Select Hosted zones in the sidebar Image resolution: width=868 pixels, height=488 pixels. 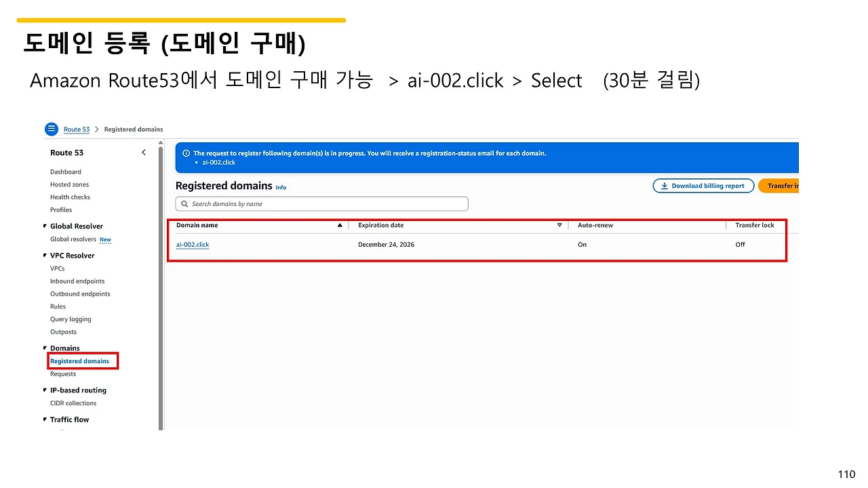(69, 184)
